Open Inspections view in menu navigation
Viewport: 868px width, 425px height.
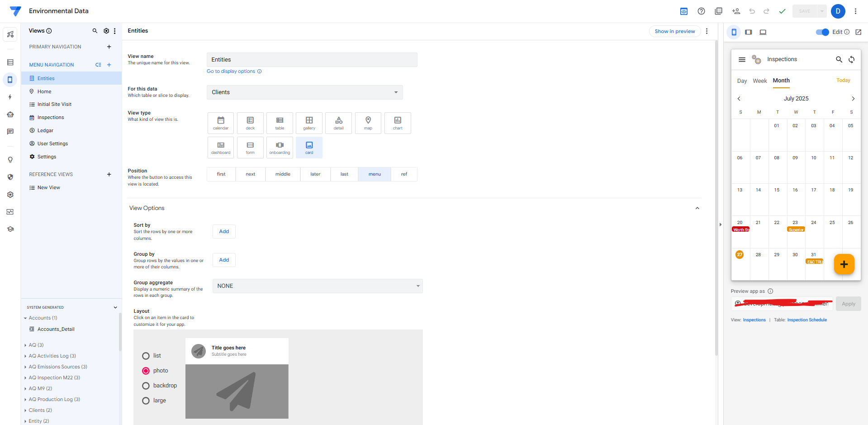click(51, 117)
